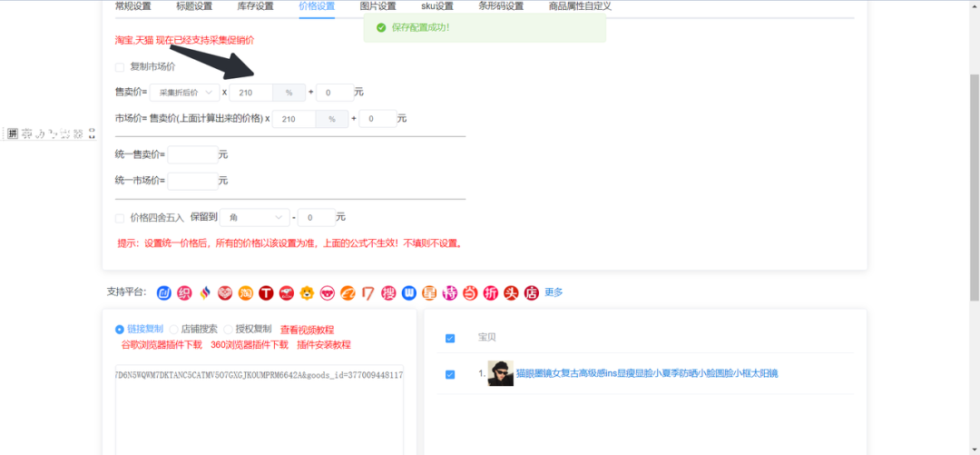Image resolution: width=980 pixels, height=455 pixels.
Task: Select the 折 platform icon
Action: [491, 292]
